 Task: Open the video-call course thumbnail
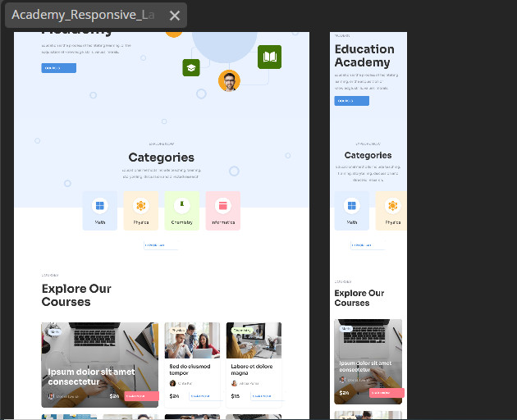point(254,340)
